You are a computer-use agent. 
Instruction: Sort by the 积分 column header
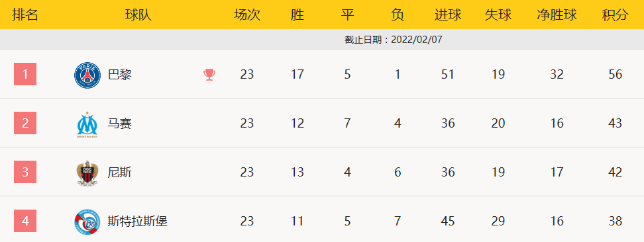point(616,15)
